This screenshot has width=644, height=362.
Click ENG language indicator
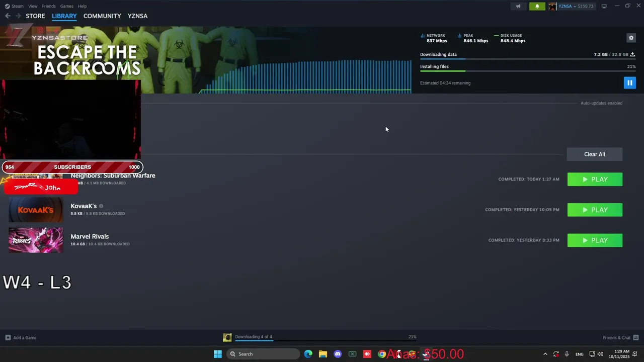580,354
